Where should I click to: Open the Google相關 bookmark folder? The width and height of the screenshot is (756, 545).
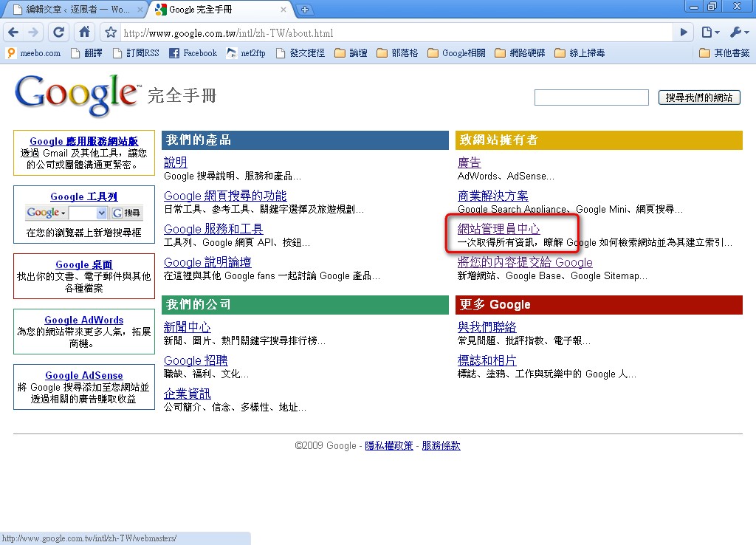tap(456, 53)
